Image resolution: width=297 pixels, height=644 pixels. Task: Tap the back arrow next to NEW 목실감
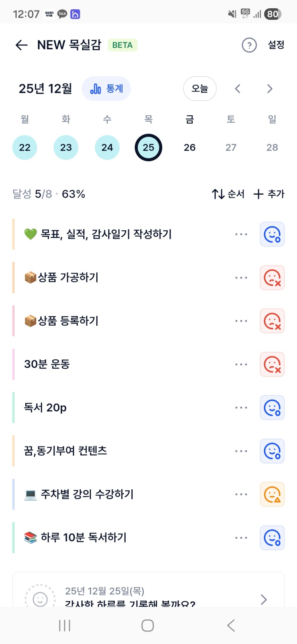(x=22, y=45)
